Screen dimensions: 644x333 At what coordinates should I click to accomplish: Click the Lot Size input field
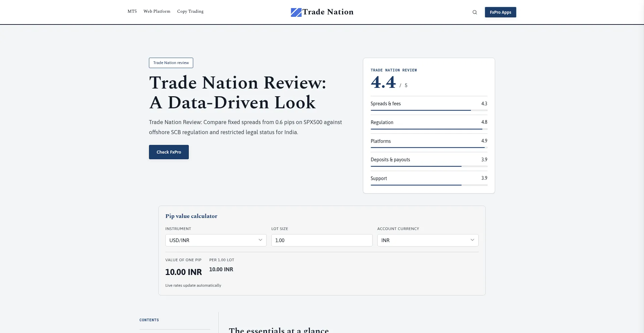click(322, 240)
